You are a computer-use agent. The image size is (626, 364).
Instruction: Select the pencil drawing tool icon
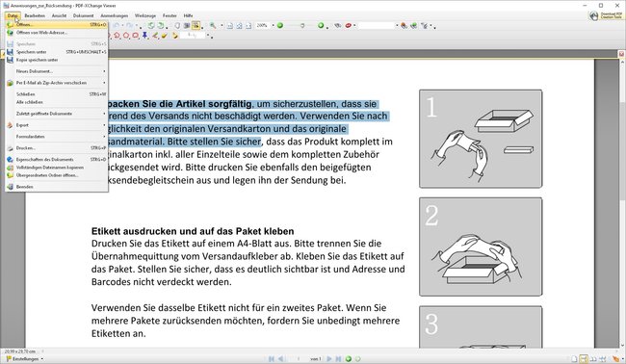[x=155, y=36]
